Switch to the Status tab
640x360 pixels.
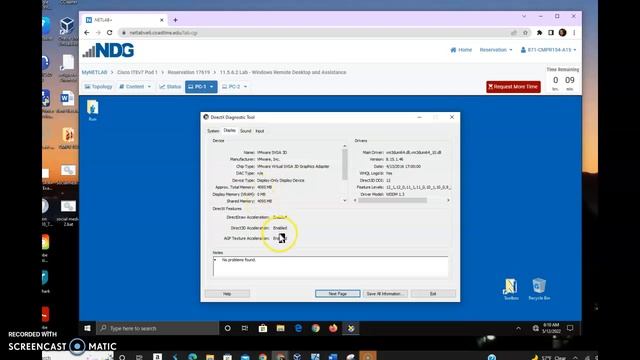(170, 87)
